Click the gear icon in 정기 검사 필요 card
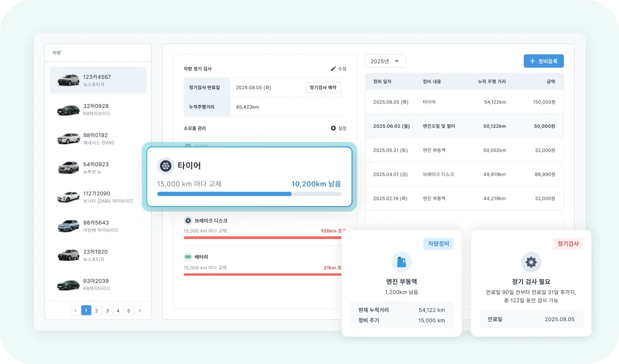The width and height of the screenshot is (619, 364). [x=531, y=262]
